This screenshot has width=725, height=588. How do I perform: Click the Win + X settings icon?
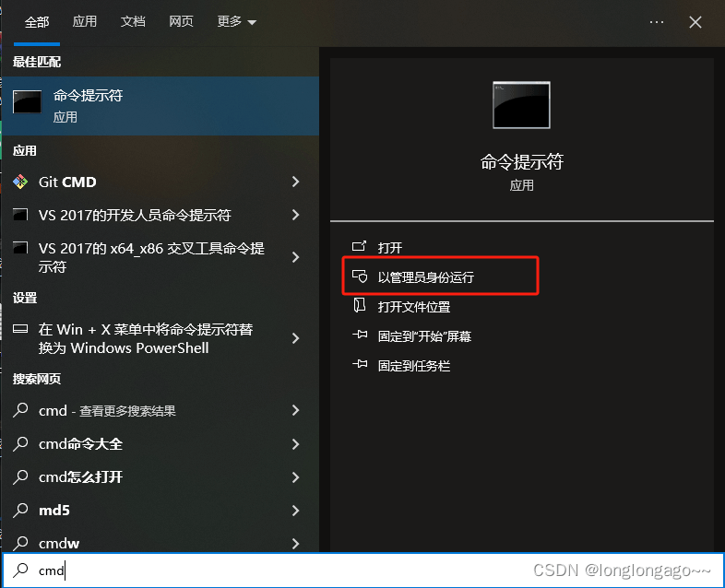[x=20, y=329]
